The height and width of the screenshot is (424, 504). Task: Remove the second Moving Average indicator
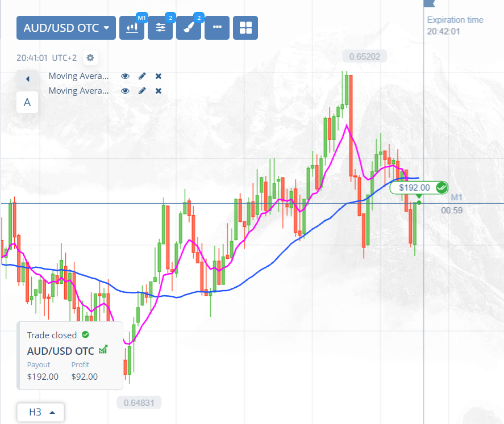click(159, 91)
